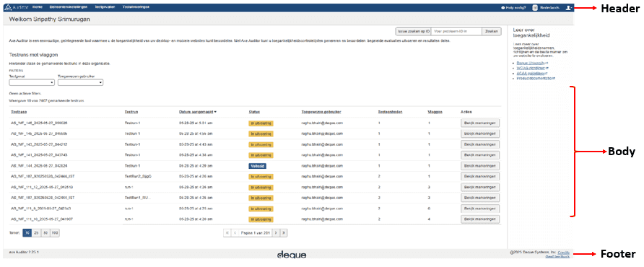Image resolution: width=644 pixels, height=267 pixels.
Task: Click Bekijk markeringen for AS_WF_141 row
Action: point(480,155)
